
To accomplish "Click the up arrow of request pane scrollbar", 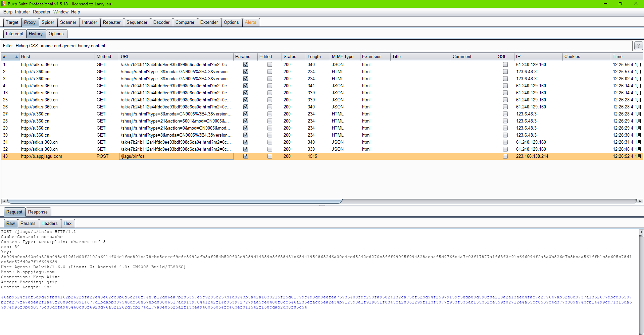I will [641, 232].
